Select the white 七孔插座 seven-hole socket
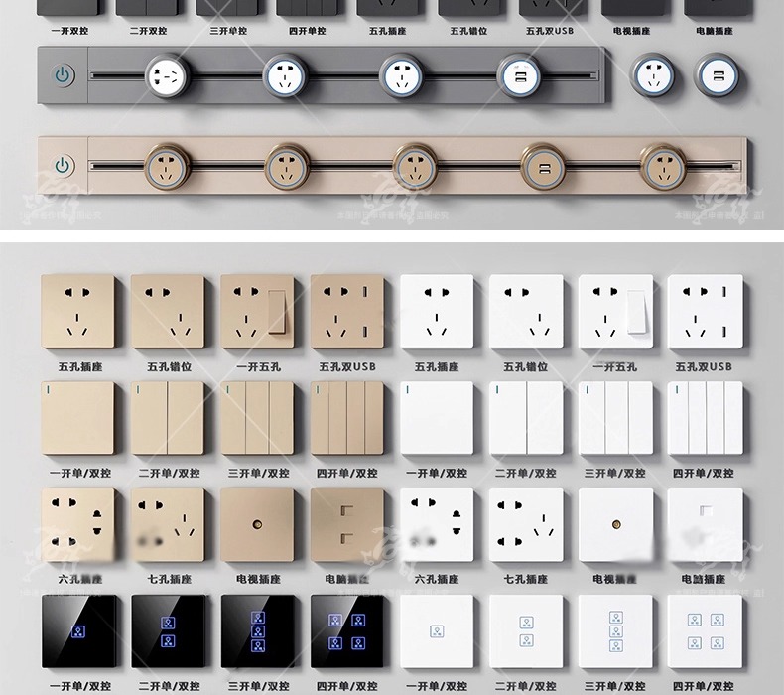 (x=526, y=525)
